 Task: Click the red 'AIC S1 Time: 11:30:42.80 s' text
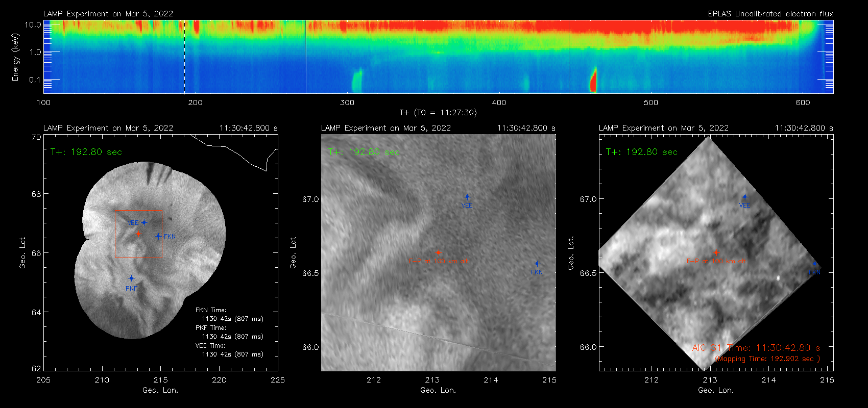coord(756,348)
